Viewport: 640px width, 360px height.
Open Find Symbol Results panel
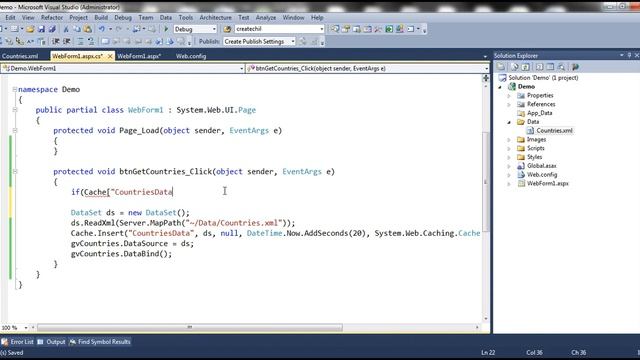click(x=100, y=342)
